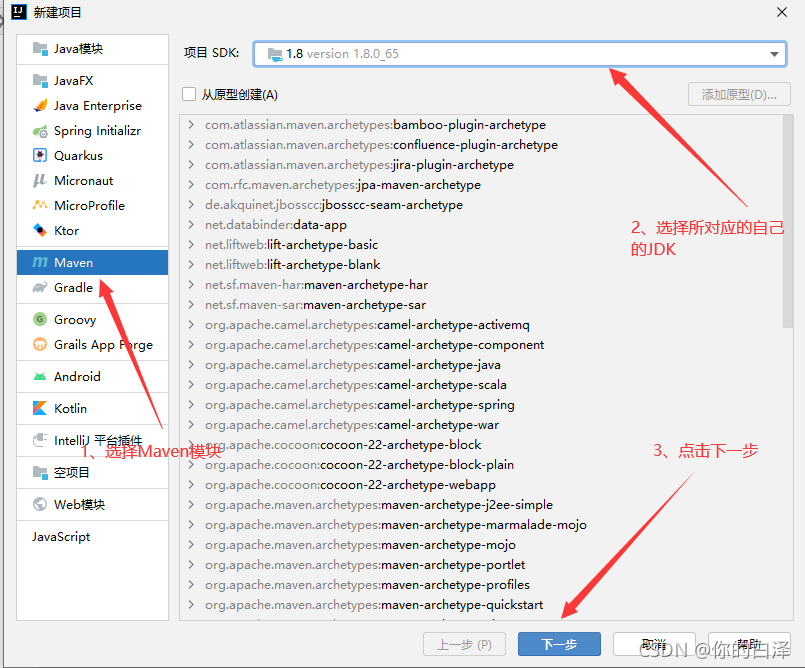The height and width of the screenshot is (668, 805).
Task: Select maven-archetype-marmalade-mojo row
Action: click(481, 525)
